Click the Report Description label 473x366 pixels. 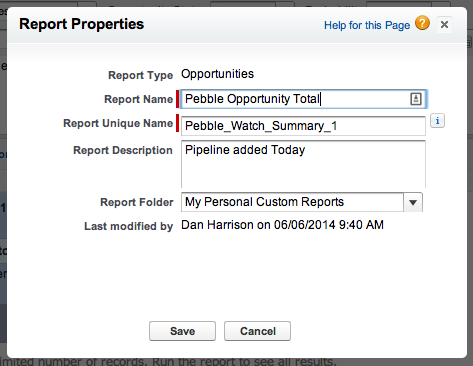(123, 150)
